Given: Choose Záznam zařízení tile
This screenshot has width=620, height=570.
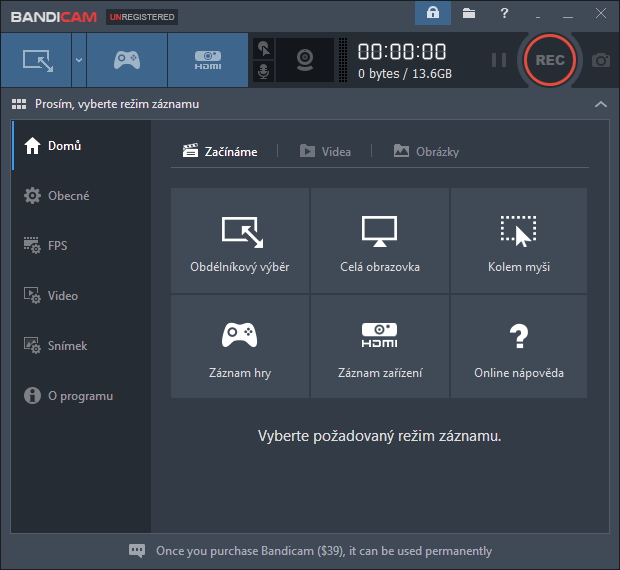Looking at the screenshot, I should pyautogui.click(x=380, y=346).
